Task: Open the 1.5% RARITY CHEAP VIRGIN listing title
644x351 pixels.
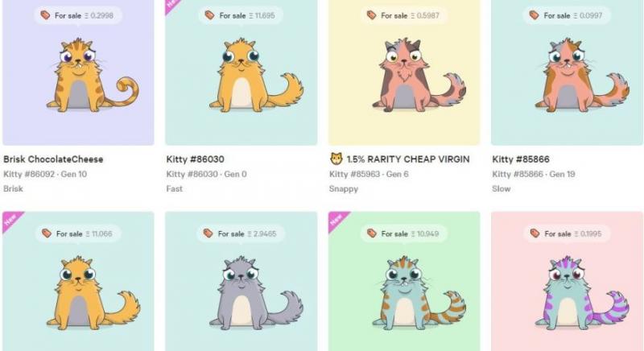Action: [x=408, y=159]
